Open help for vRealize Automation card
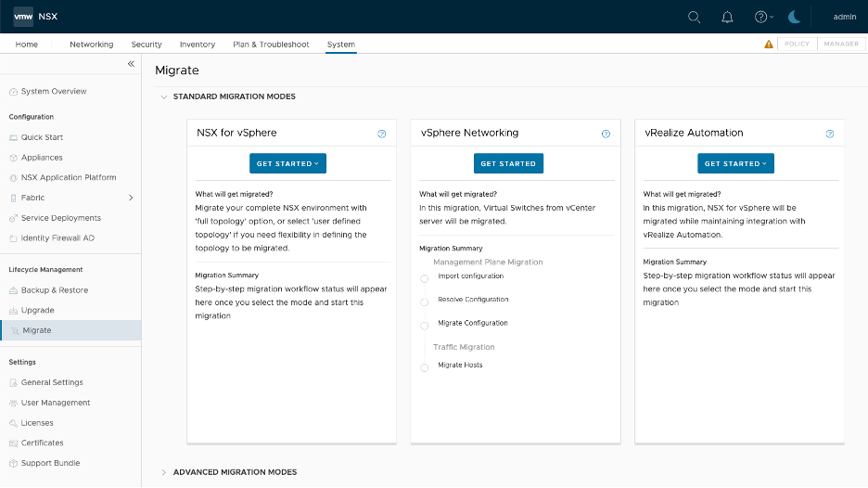Screen dimensions: 868x488 tap(830, 134)
